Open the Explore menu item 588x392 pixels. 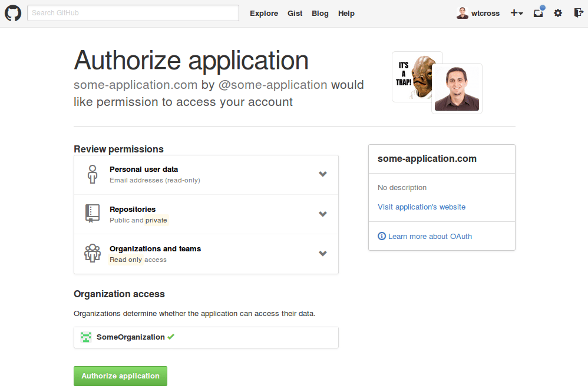click(x=264, y=13)
